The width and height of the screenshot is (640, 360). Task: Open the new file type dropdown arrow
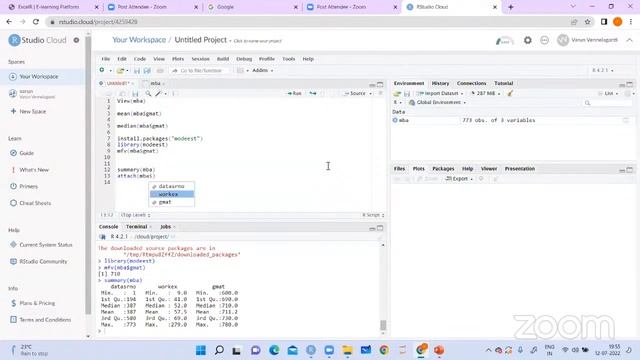pos(111,71)
